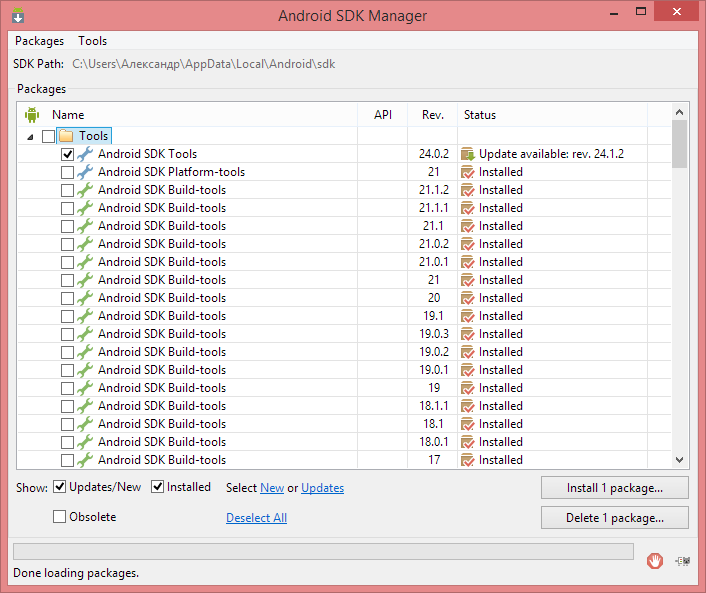Image resolution: width=706 pixels, height=593 pixels.
Task: Select the Android SDK Tools row name
Action: [148, 154]
